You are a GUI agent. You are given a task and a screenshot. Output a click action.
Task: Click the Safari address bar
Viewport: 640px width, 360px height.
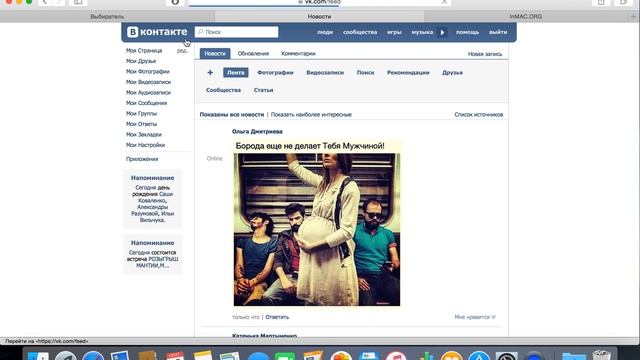(320, 2)
